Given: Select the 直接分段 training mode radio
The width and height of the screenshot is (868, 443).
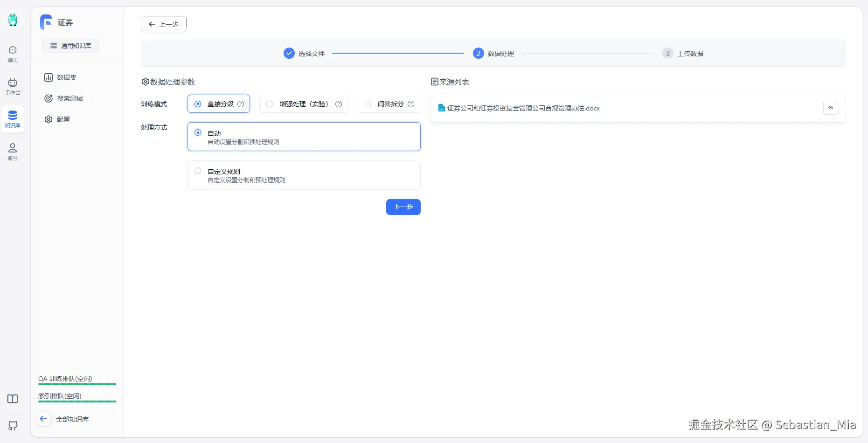Looking at the screenshot, I should pos(198,104).
